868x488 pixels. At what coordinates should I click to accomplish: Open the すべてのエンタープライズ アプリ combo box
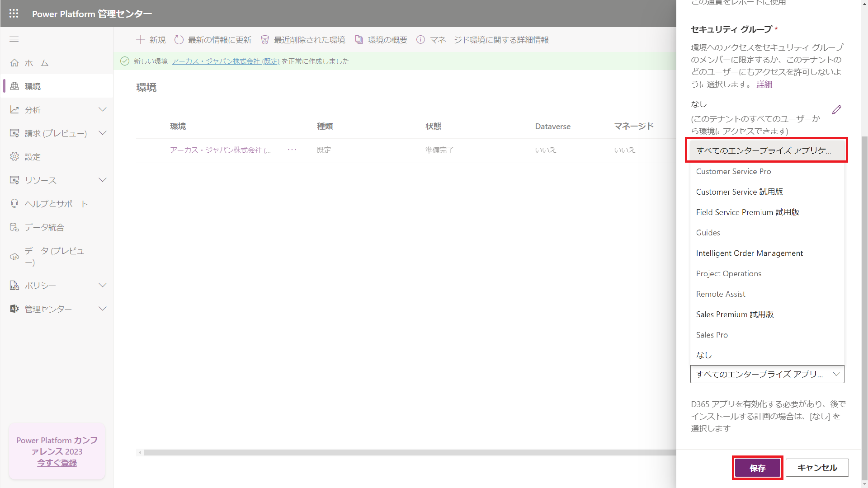point(767,374)
